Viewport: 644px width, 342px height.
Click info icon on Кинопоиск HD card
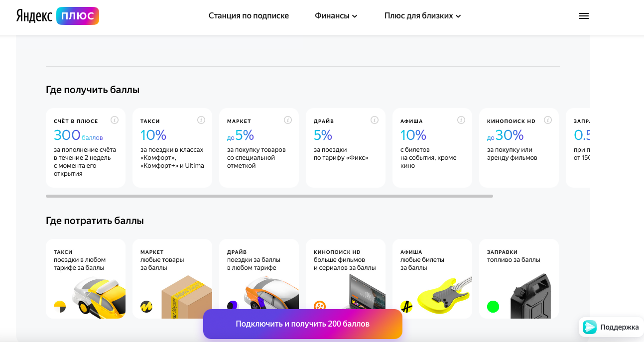(548, 120)
